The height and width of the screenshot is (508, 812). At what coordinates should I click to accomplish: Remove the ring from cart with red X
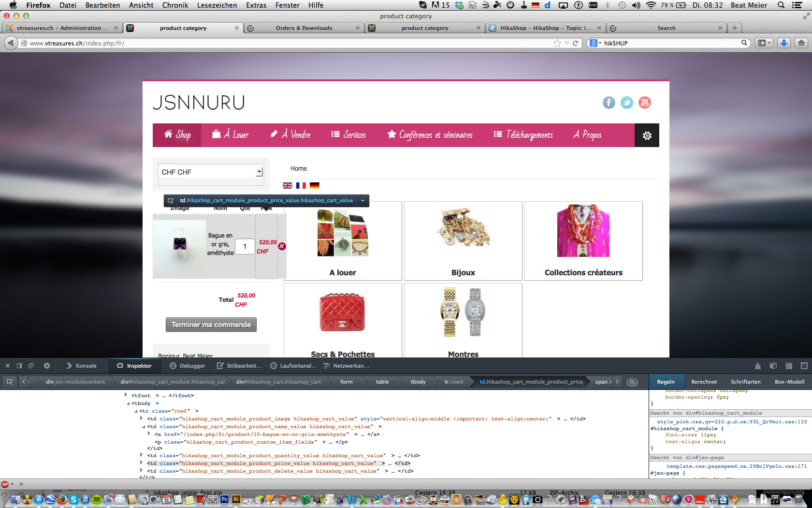[282, 246]
